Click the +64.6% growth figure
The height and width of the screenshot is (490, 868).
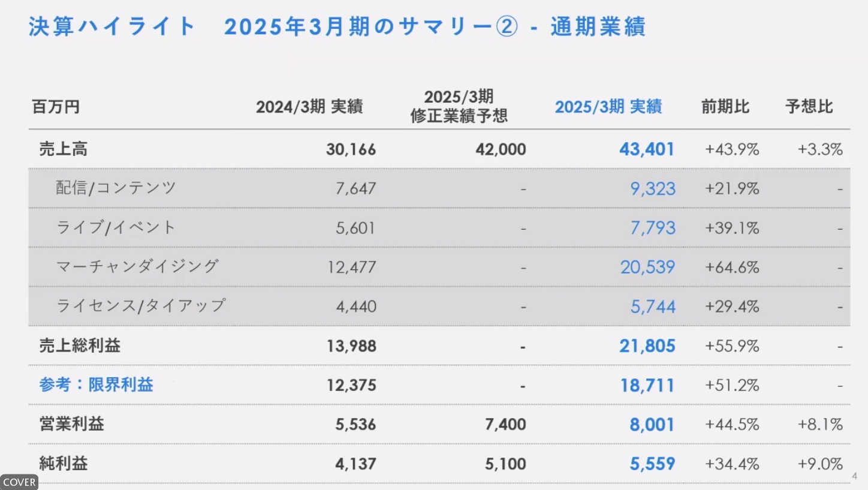[x=732, y=267]
